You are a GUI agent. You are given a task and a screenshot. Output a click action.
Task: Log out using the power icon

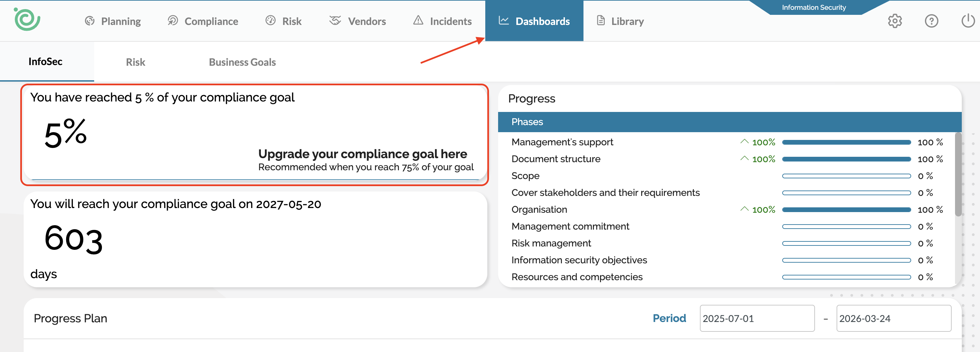point(968,21)
